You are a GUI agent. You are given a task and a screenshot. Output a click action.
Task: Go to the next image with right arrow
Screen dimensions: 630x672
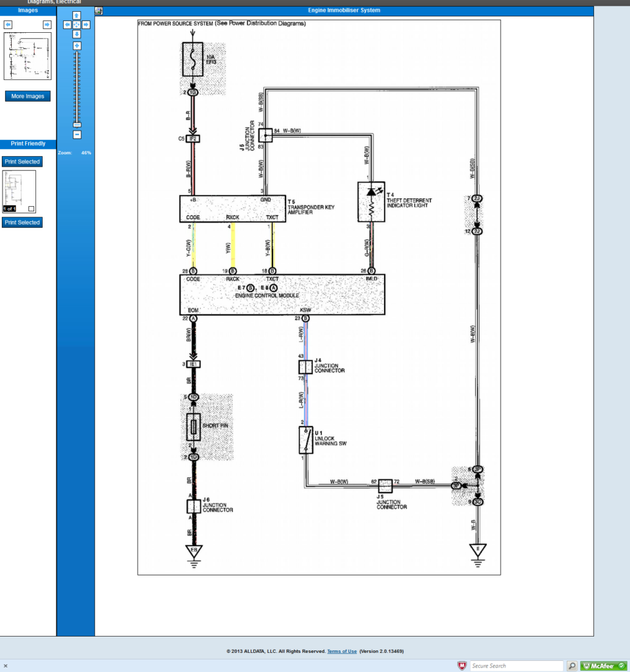click(47, 24)
